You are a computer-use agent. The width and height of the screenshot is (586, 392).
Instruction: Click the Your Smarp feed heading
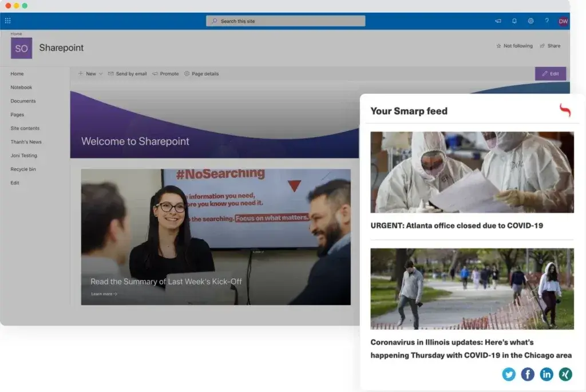pos(409,111)
